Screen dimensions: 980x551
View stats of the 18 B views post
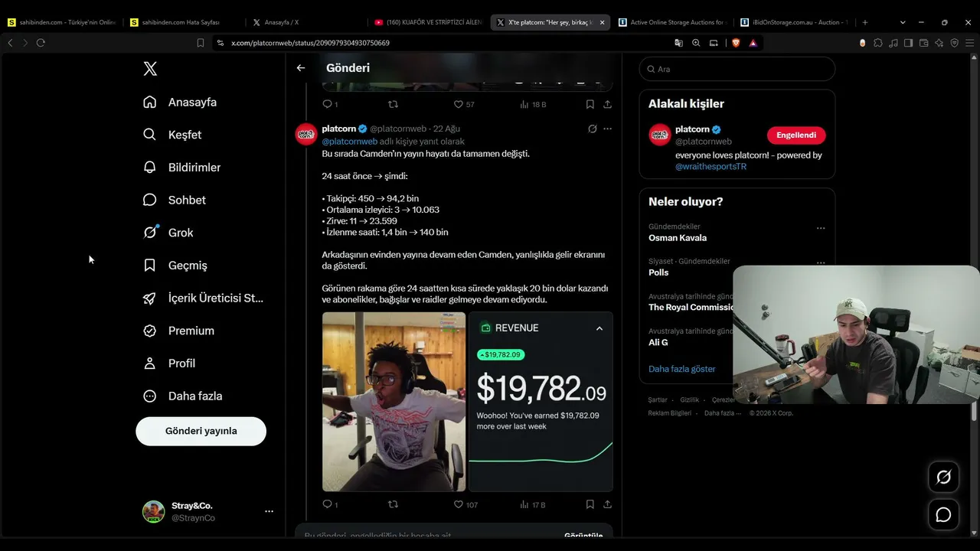tap(533, 104)
